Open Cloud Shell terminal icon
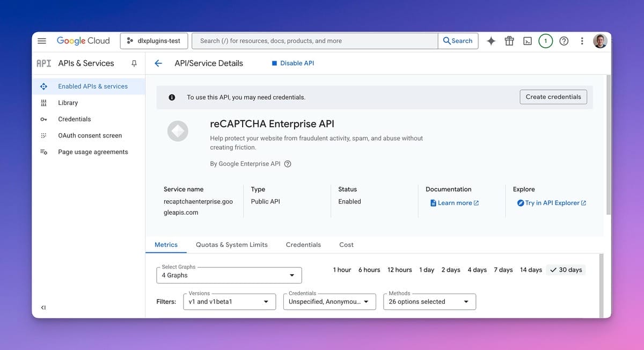This screenshot has width=644, height=350. pos(527,40)
